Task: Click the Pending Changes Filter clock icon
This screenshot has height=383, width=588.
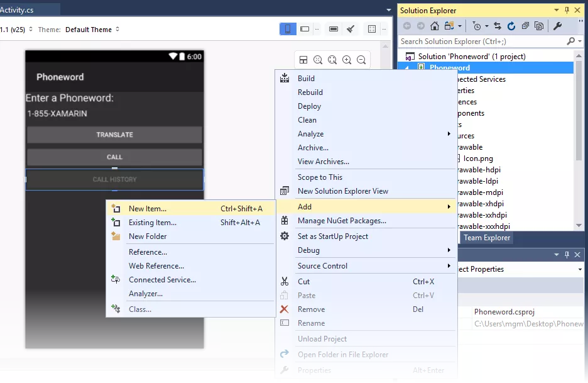Action: pos(477,26)
